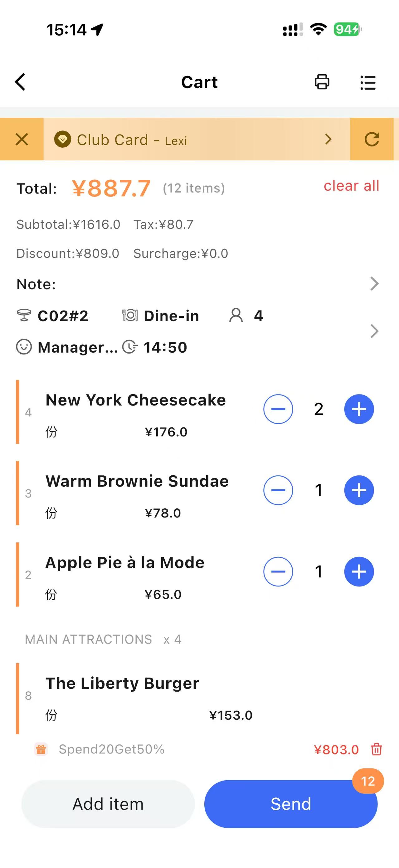Add one more Apple Pie à la Mode
This screenshot has width=399, height=868.
pos(359,571)
